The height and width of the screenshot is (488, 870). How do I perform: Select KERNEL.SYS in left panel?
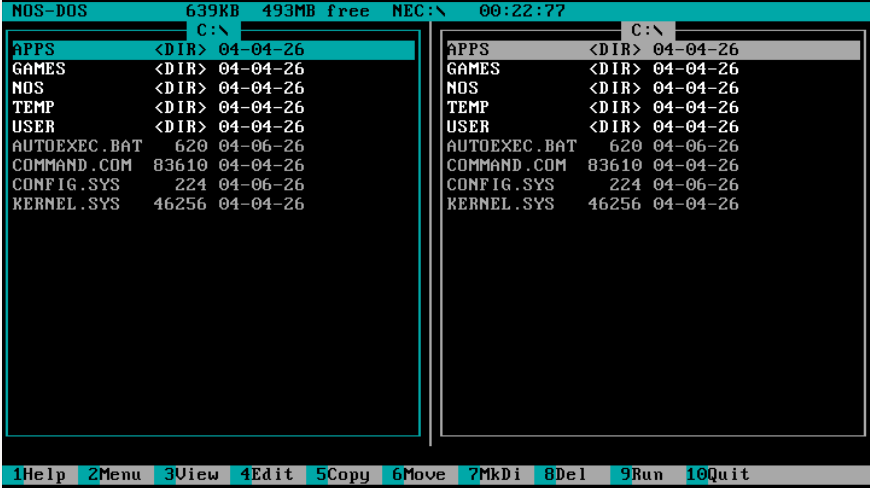pos(214,205)
